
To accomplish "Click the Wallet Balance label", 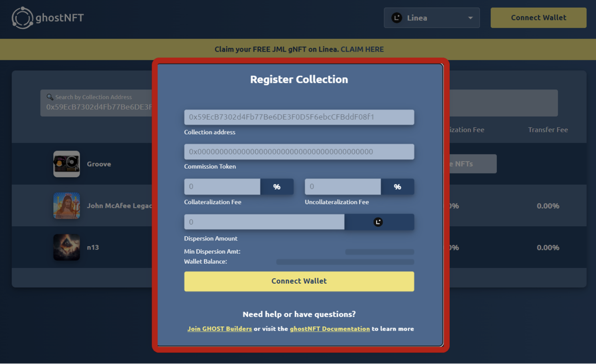I will (205, 262).
